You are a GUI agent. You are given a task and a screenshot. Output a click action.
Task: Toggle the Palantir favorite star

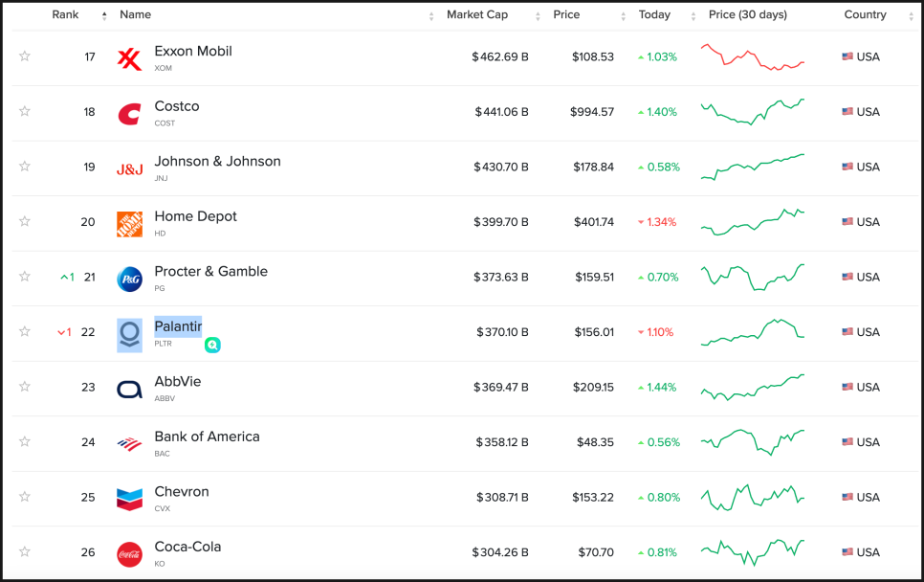pyautogui.click(x=25, y=331)
